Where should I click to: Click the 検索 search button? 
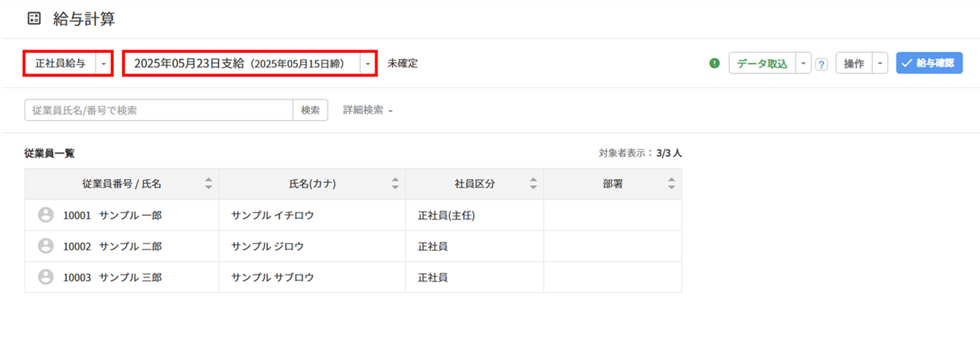click(310, 110)
